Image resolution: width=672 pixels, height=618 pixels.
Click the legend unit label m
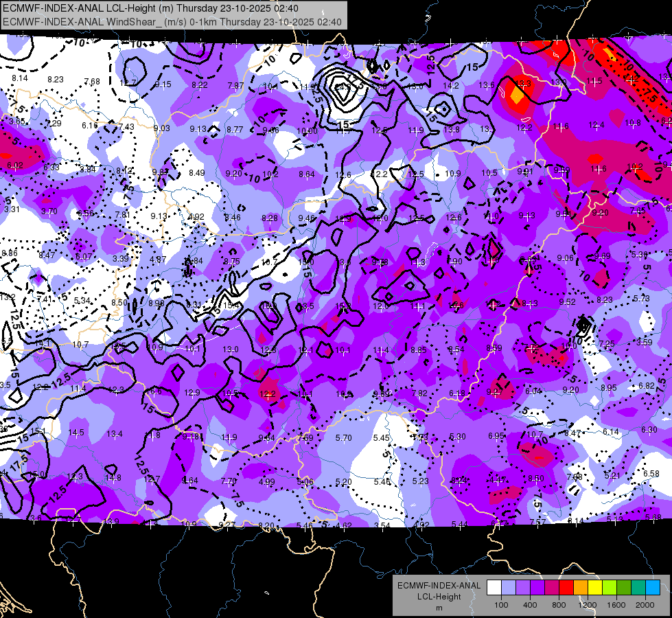pyautogui.click(x=439, y=608)
